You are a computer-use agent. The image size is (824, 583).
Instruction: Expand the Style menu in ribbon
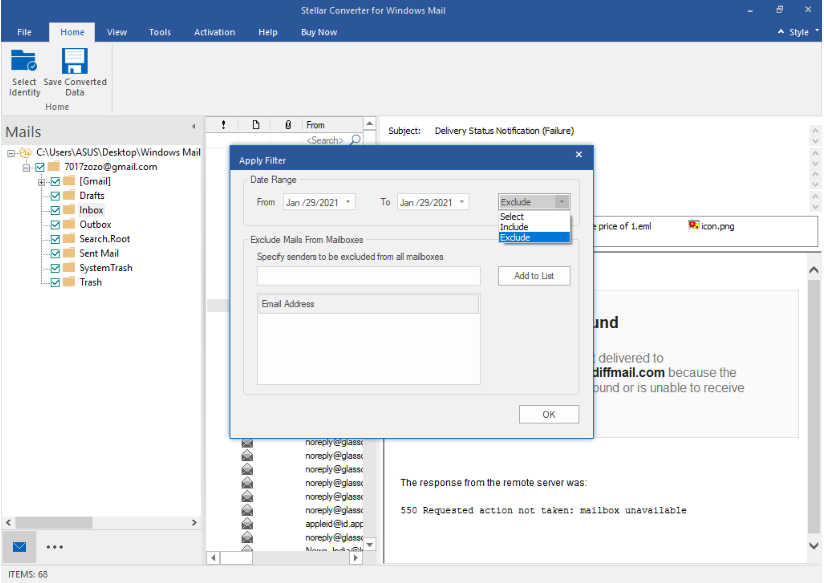coord(798,32)
